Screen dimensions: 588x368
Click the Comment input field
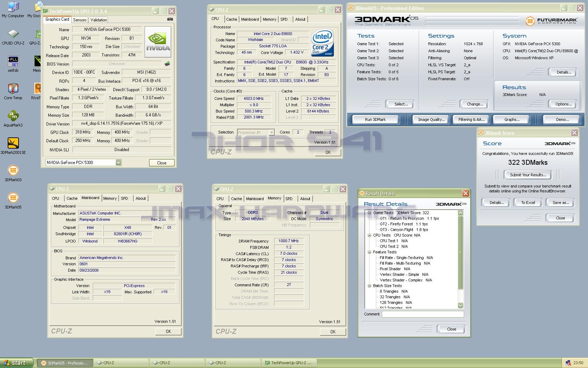coord(423,314)
